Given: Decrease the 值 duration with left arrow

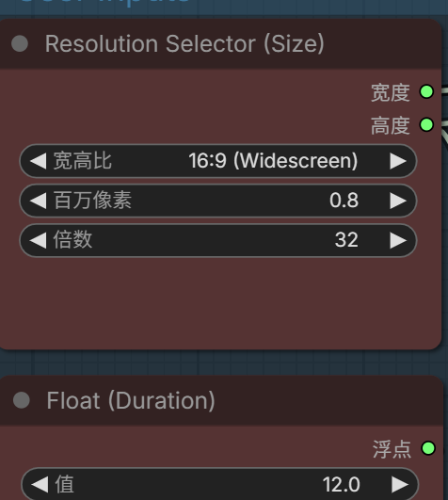Looking at the screenshot, I should coord(40,484).
